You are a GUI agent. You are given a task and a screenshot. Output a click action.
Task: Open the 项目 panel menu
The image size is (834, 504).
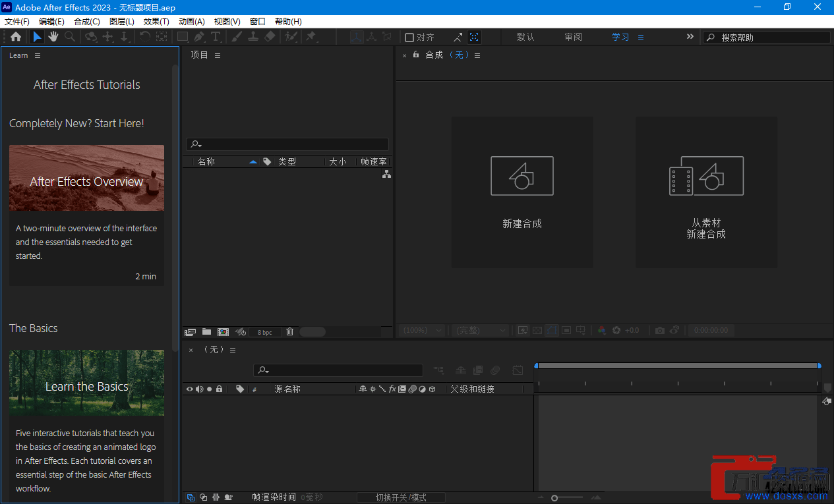(x=218, y=55)
